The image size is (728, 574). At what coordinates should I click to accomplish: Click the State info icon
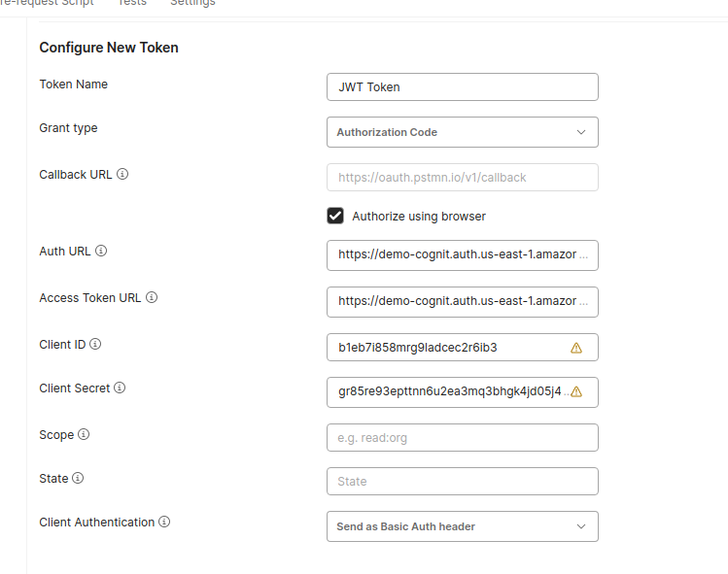click(x=78, y=478)
